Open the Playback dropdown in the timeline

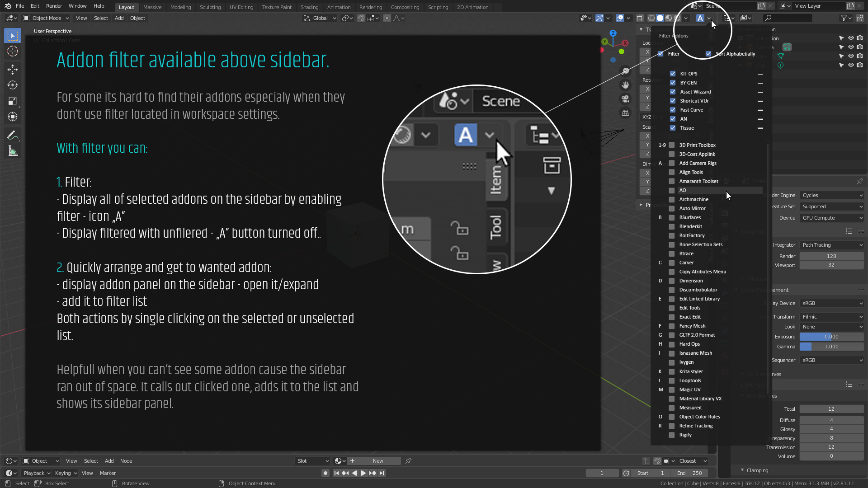(37, 473)
